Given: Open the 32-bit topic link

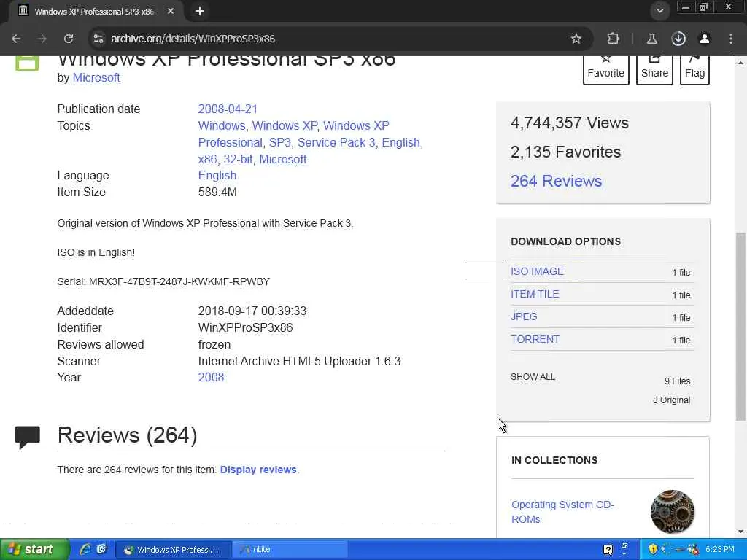Looking at the screenshot, I should 239,159.
